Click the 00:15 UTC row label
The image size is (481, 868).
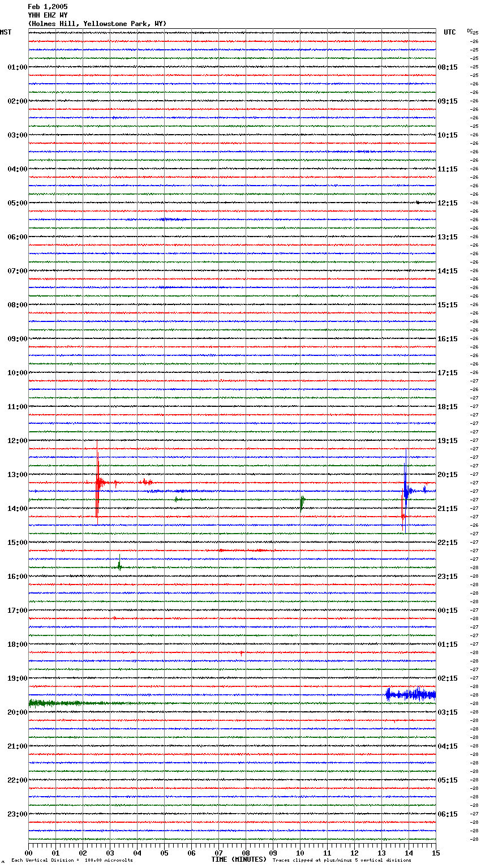click(448, 611)
